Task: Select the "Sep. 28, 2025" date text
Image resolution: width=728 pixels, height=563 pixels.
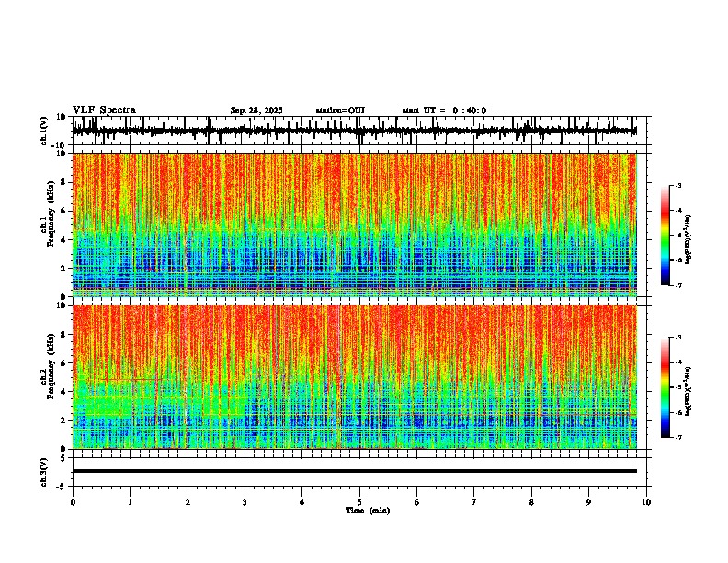Action: coord(256,110)
